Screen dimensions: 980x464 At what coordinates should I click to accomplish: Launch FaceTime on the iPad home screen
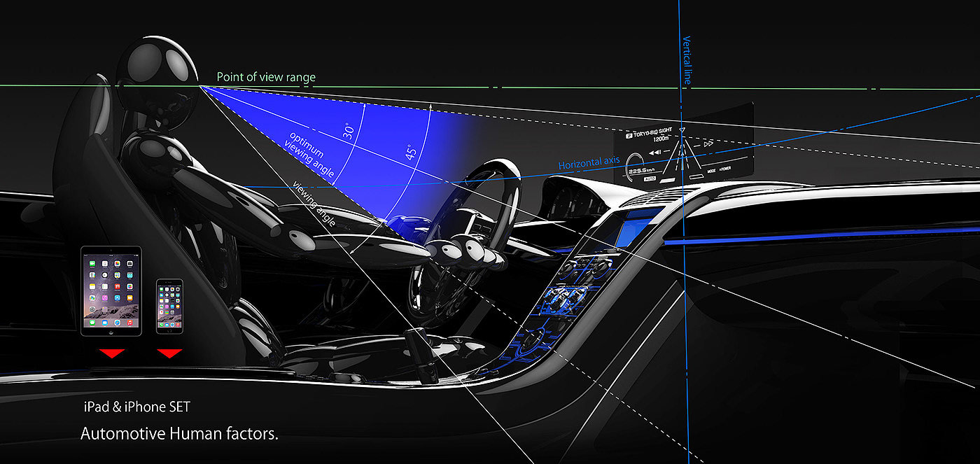(x=92, y=264)
